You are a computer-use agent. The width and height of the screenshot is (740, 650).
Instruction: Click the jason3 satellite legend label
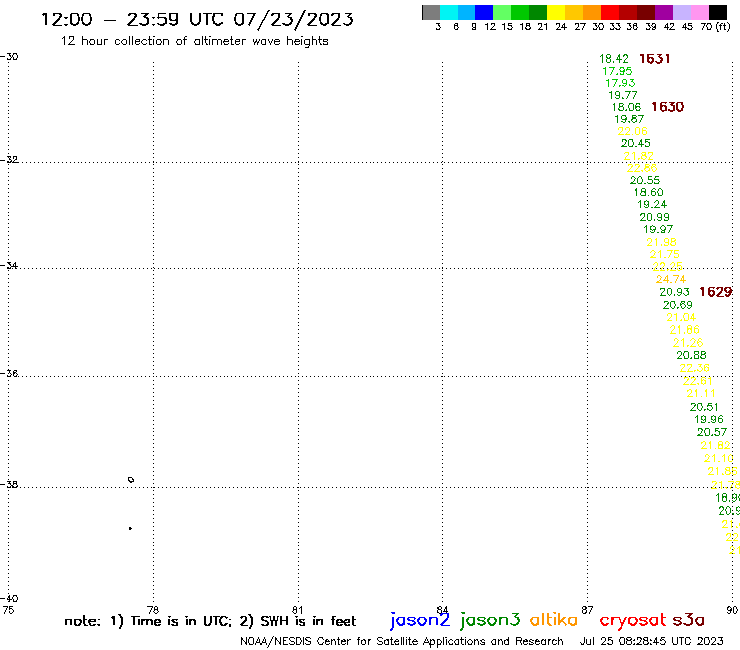pyautogui.click(x=490, y=620)
